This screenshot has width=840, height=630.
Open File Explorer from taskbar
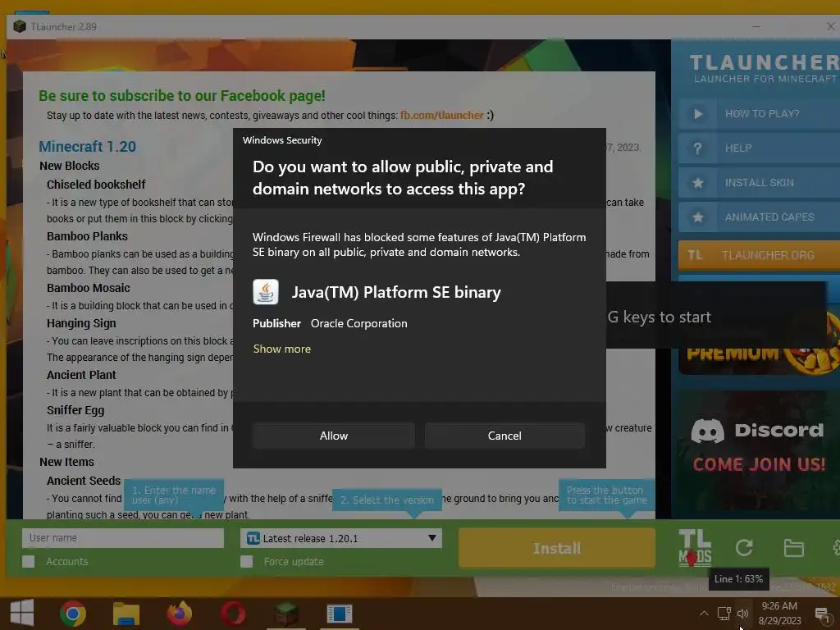126,614
